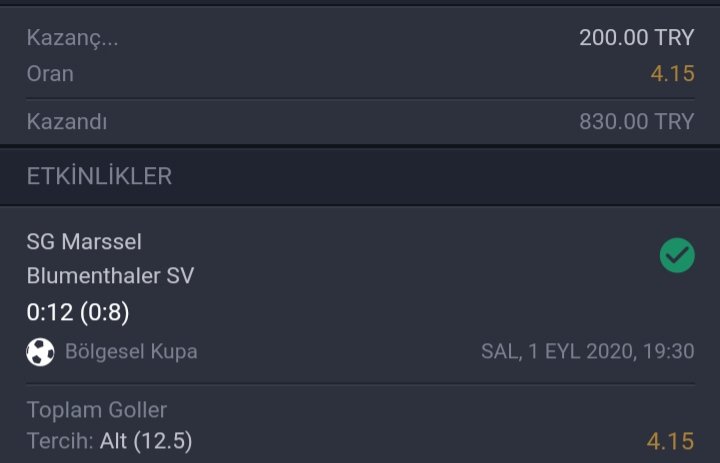
Task: Tap the soccer ball sport icon
Action: click(40, 352)
